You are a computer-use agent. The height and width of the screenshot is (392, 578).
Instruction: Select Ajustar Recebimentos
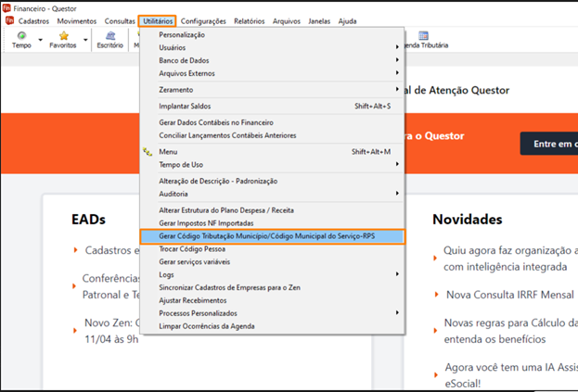click(x=272, y=300)
